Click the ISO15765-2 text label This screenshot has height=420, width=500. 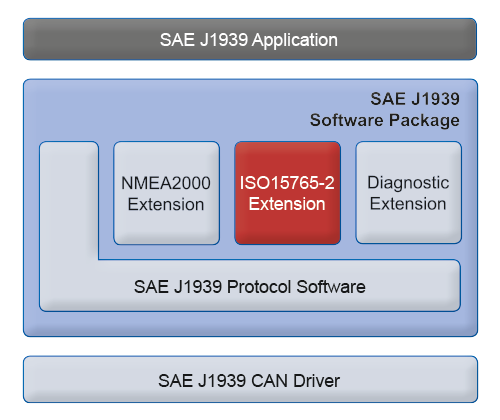pyautogui.click(x=287, y=183)
